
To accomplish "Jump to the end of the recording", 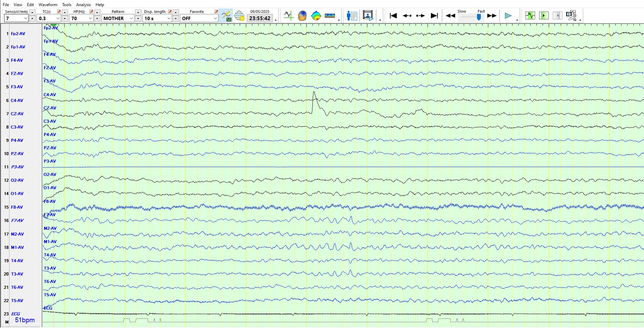I will coord(434,16).
